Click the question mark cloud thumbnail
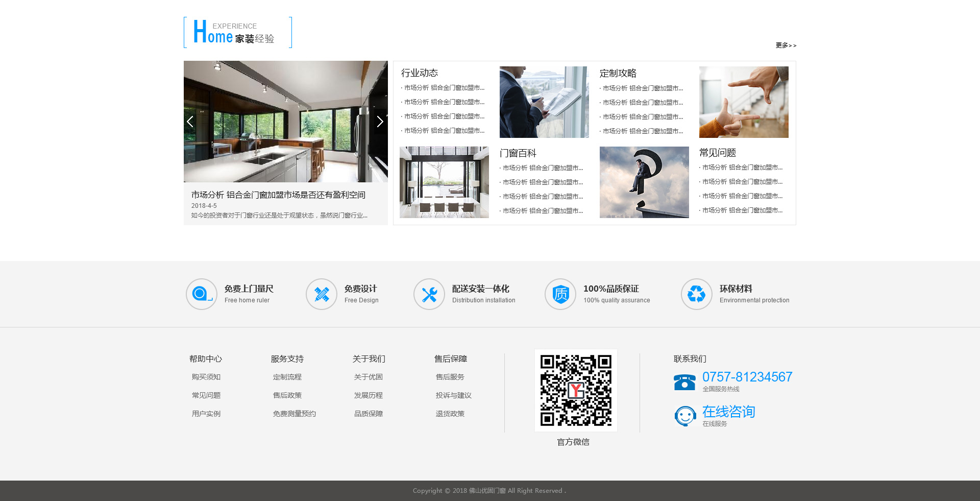 (x=644, y=182)
